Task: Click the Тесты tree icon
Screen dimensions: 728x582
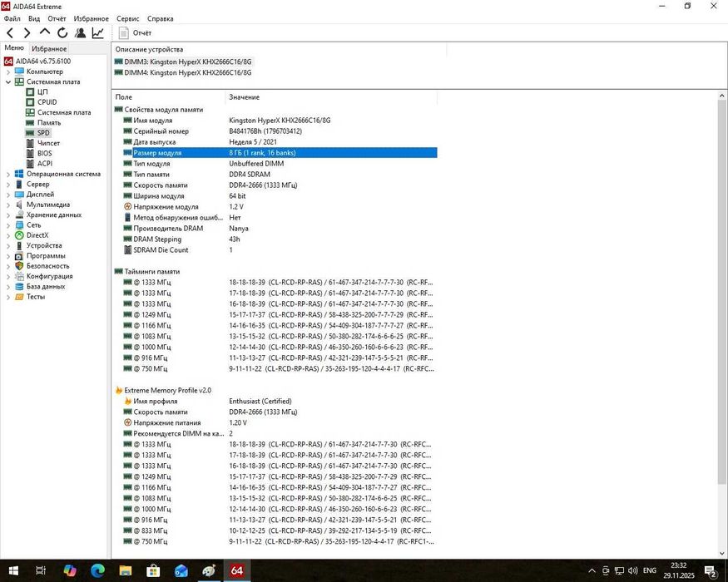Action: point(19,297)
